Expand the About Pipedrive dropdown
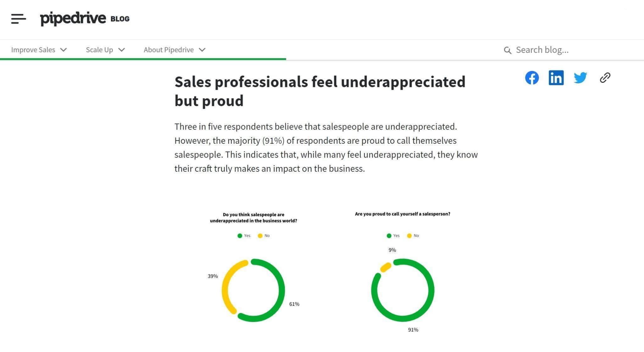Screen dimensions: 644x352 coord(203,50)
